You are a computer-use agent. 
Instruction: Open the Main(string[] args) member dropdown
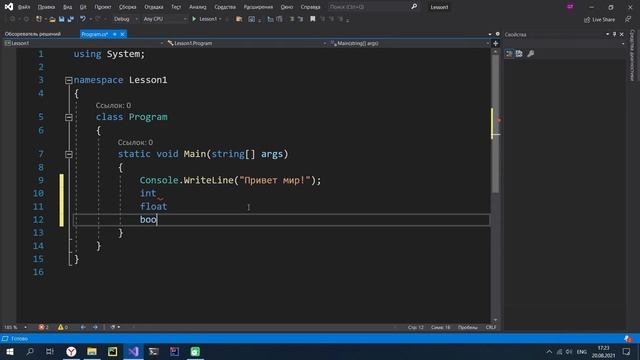[x=409, y=43]
